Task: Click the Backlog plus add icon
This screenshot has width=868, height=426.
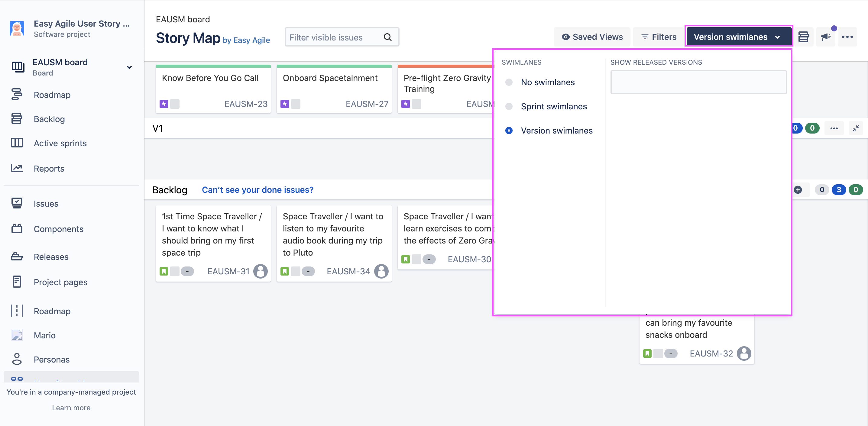Action: (x=798, y=190)
